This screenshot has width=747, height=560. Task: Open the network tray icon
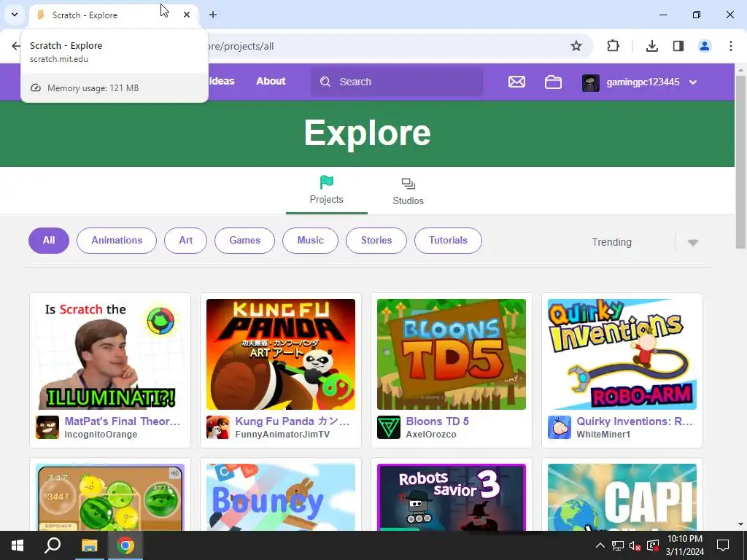tap(618, 545)
